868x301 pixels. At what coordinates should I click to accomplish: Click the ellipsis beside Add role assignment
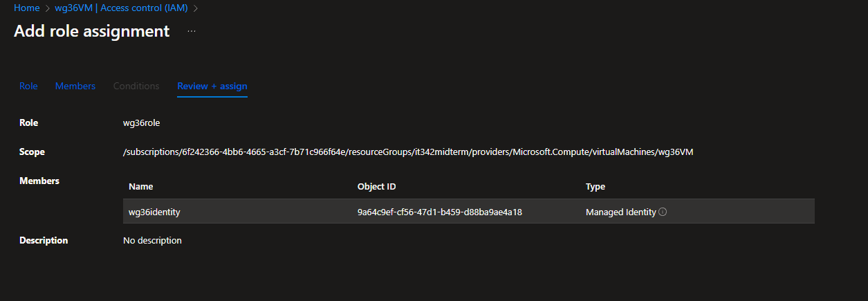tap(192, 32)
